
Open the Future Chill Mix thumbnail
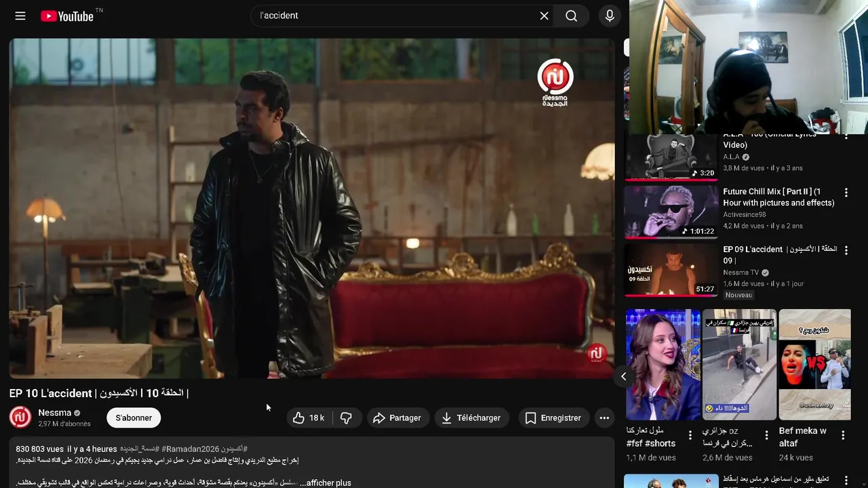(x=671, y=212)
